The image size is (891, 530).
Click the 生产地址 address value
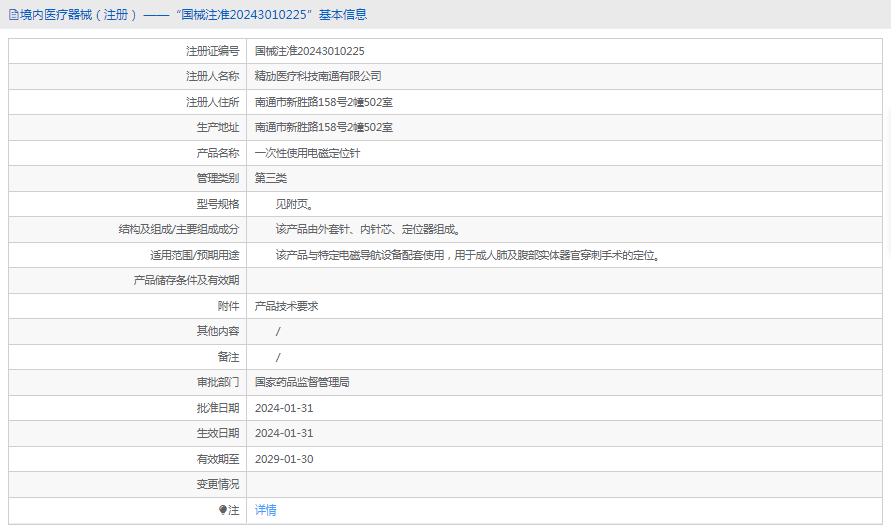[323, 127]
